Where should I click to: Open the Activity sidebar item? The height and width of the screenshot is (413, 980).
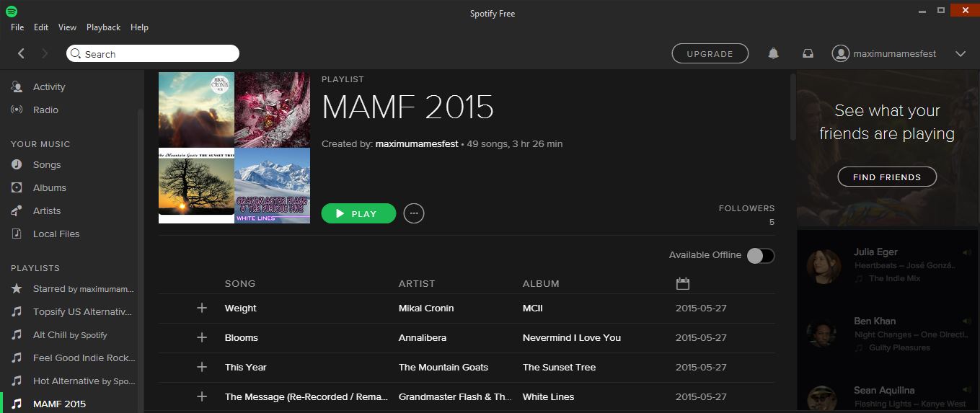pos(48,87)
